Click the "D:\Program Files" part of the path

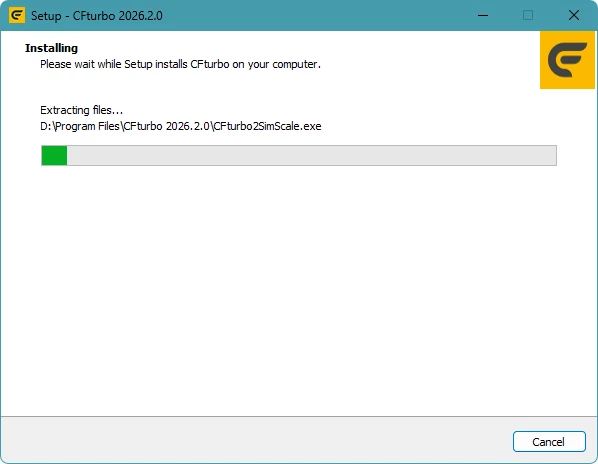80,126
